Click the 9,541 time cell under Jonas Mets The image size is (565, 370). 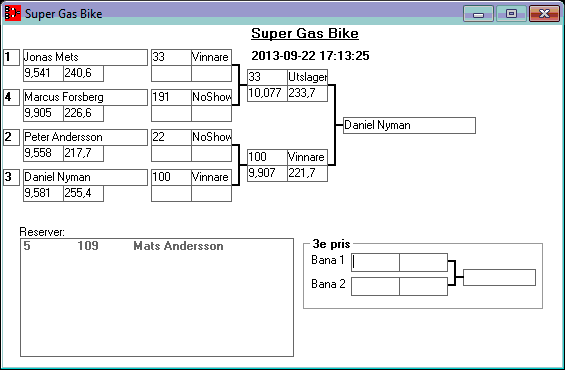(x=43, y=73)
